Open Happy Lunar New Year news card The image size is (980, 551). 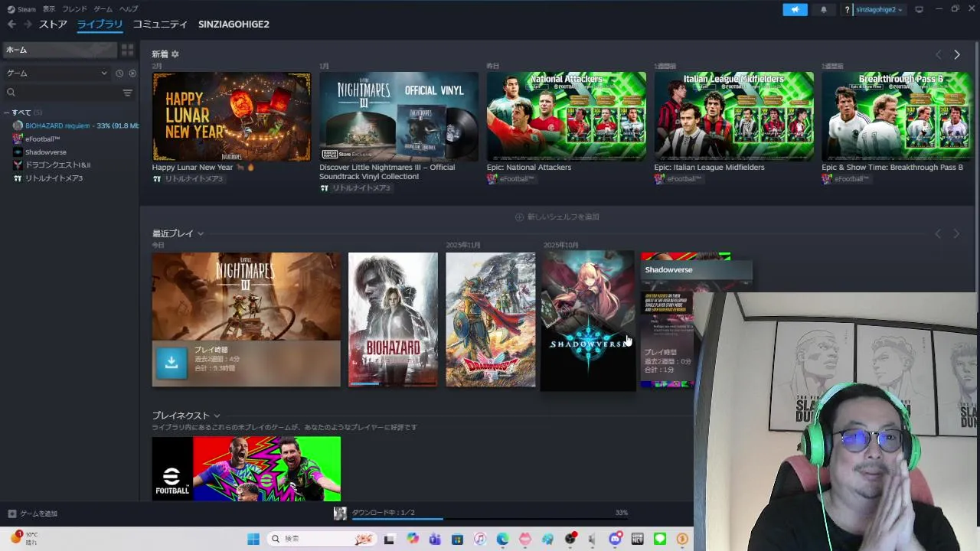(x=231, y=116)
